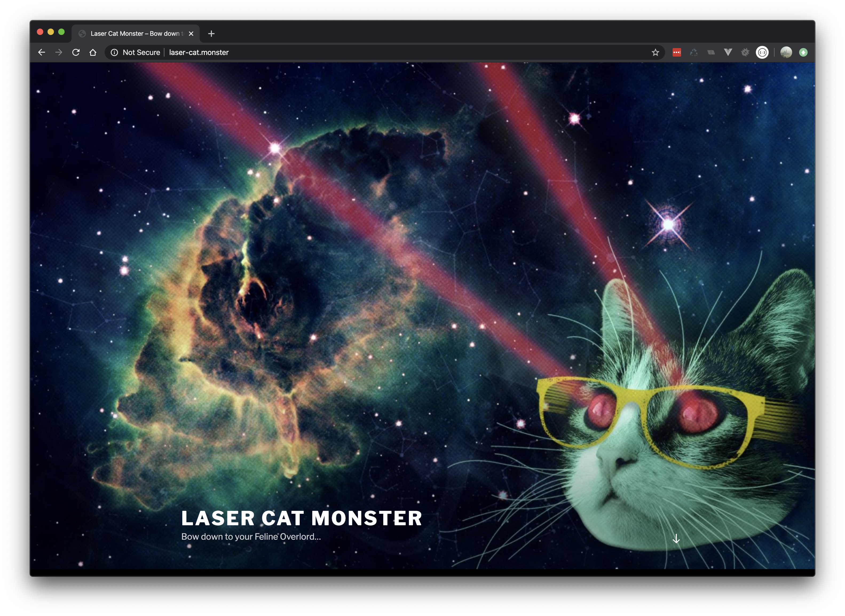
Task: Select the Laser Cat Monster tab
Action: (136, 34)
